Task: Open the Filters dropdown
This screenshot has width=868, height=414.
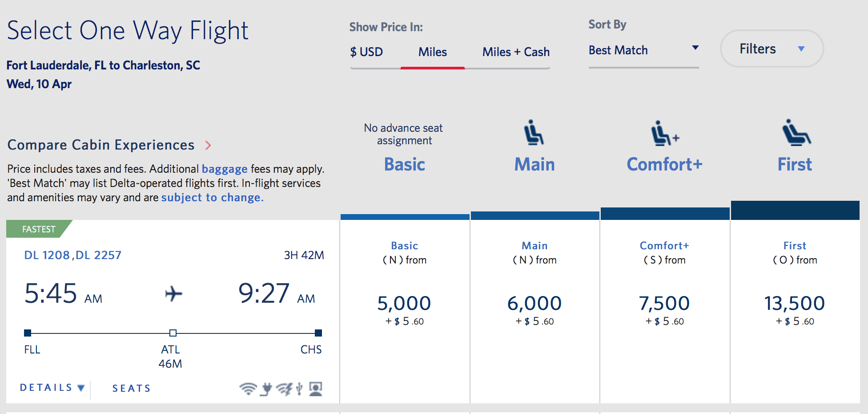Action: click(x=772, y=49)
